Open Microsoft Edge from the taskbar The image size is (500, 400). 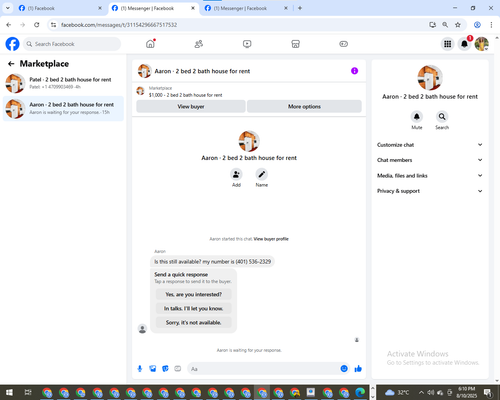[360, 392]
